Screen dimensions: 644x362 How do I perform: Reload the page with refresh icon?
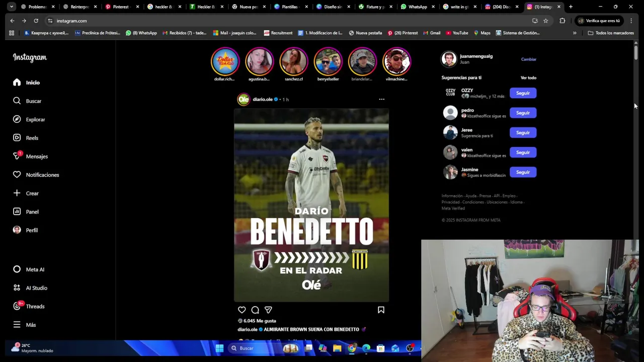click(x=36, y=21)
